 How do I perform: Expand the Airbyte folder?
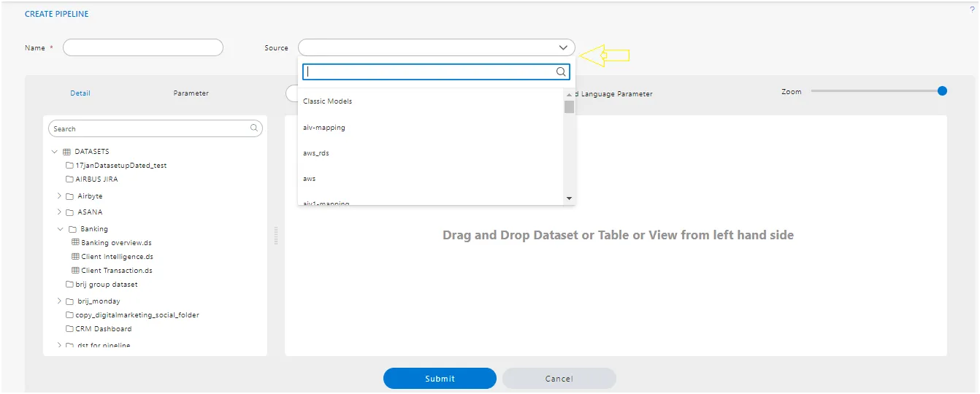[x=59, y=196]
